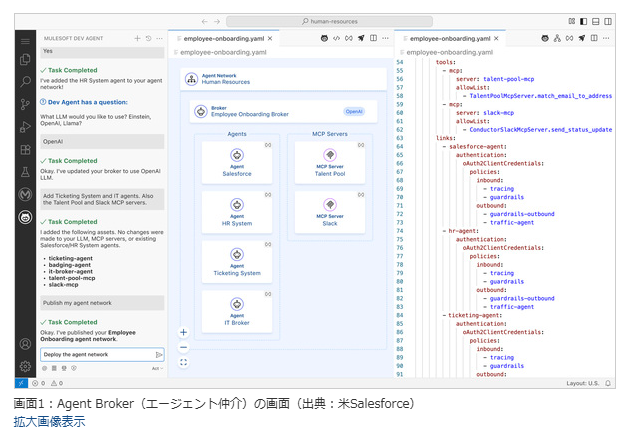Open the Accounts icon in activity bar
The width and height of the screenshot is (638, 430).
25,344
